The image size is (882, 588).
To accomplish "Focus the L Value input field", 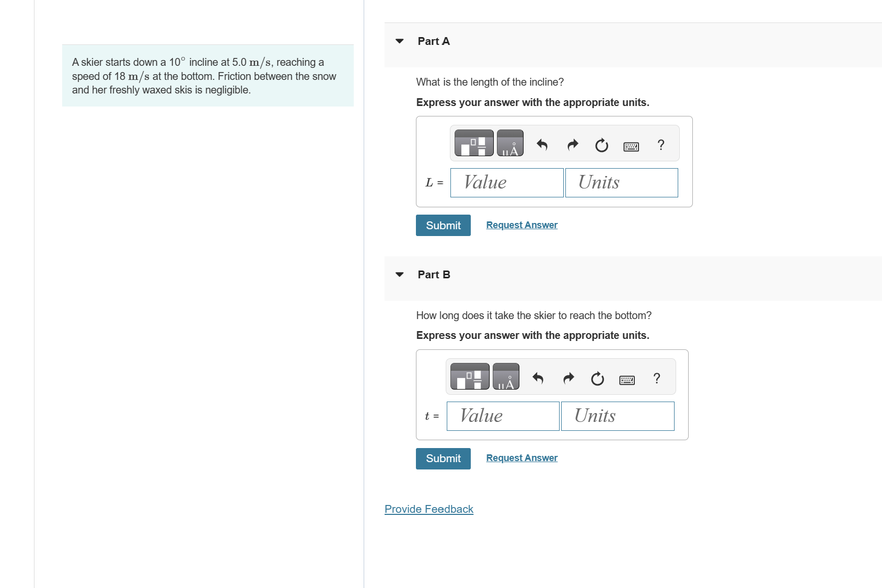I will pos(507,183).
